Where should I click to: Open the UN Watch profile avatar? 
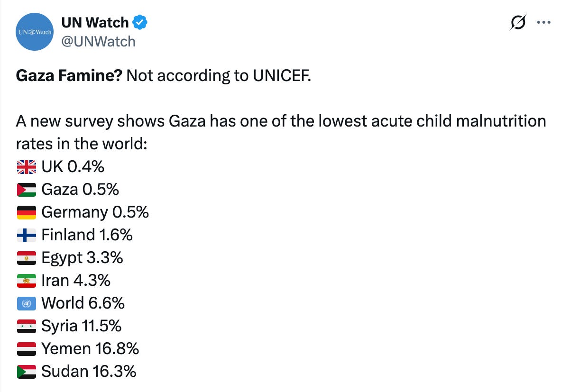[x=35, y=32]
